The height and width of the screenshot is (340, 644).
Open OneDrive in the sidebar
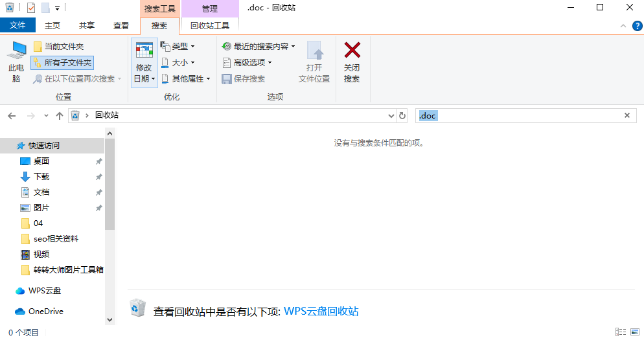pos(45,312)
